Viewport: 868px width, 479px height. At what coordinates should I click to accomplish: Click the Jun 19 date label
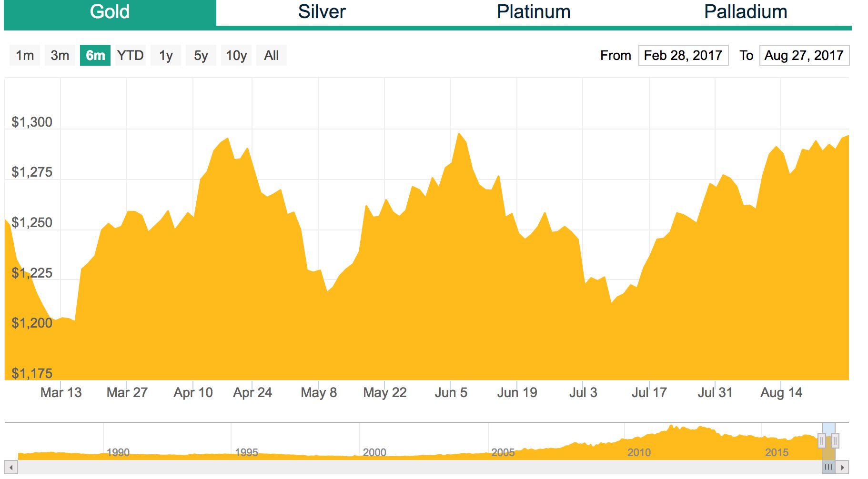coord(517,393)
